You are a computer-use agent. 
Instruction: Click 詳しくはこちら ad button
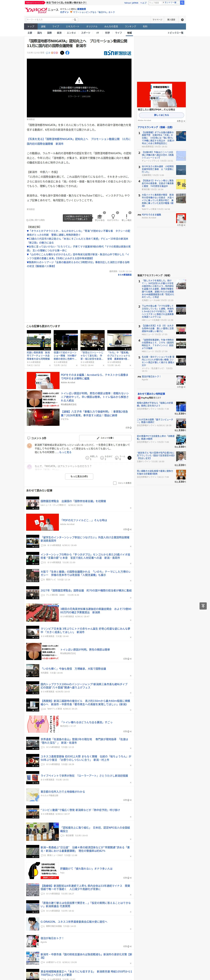pyautogui.click(x=161, y=115)
